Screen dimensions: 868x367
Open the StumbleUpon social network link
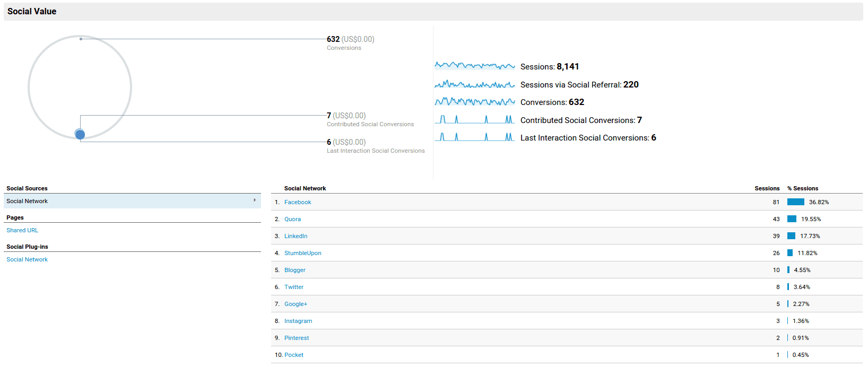pyautogui.click(x=302, y=253)
